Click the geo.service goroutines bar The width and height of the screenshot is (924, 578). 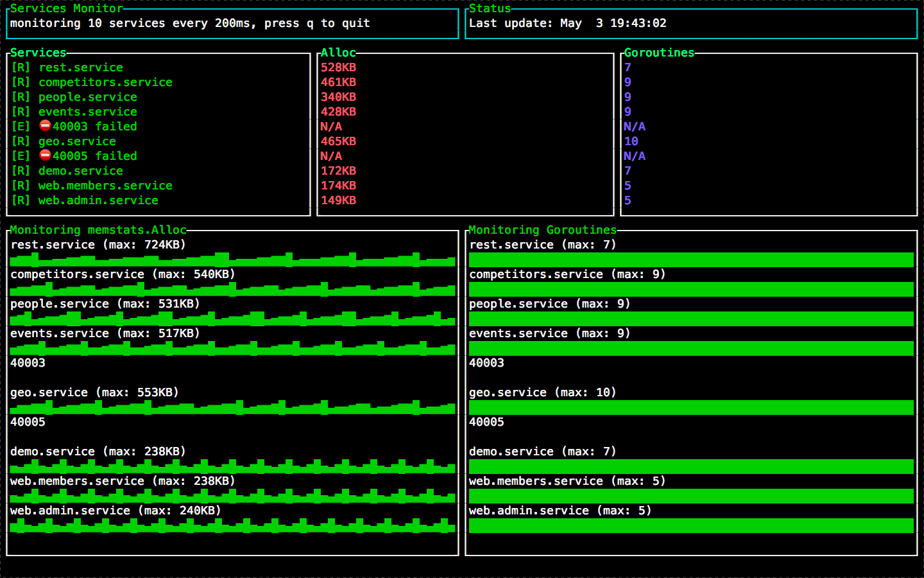coord(691,407)
